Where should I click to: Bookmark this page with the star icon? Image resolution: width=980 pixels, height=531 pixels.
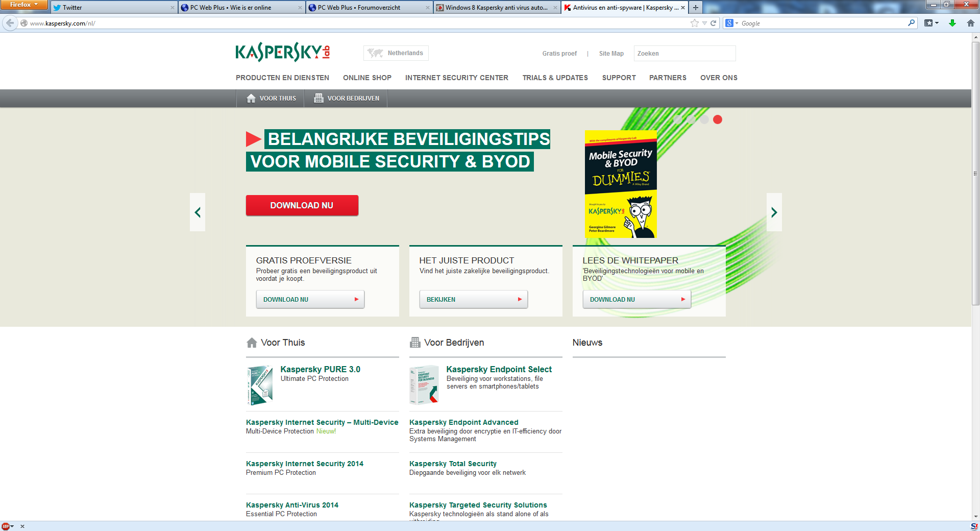[x=694, y=23]
